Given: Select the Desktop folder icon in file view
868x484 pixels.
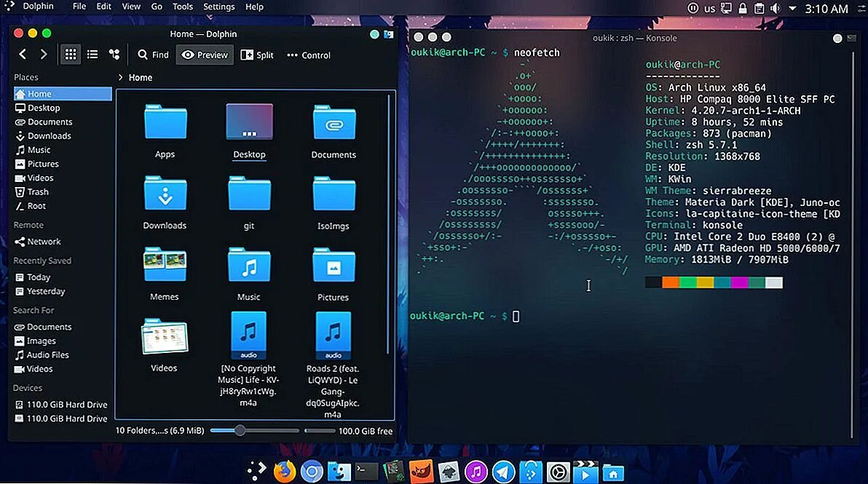Looking at the screenshot, I should (x=249, y=122).
